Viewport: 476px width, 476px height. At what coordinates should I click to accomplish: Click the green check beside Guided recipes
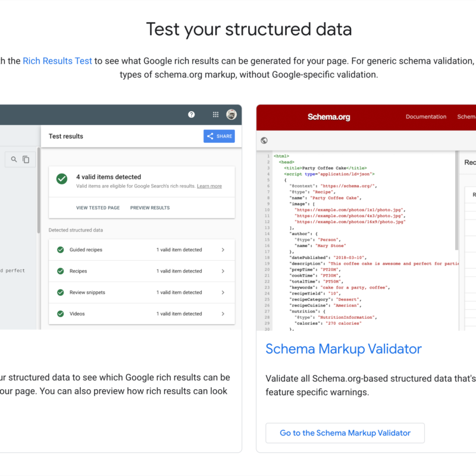(x=60, y=249)
